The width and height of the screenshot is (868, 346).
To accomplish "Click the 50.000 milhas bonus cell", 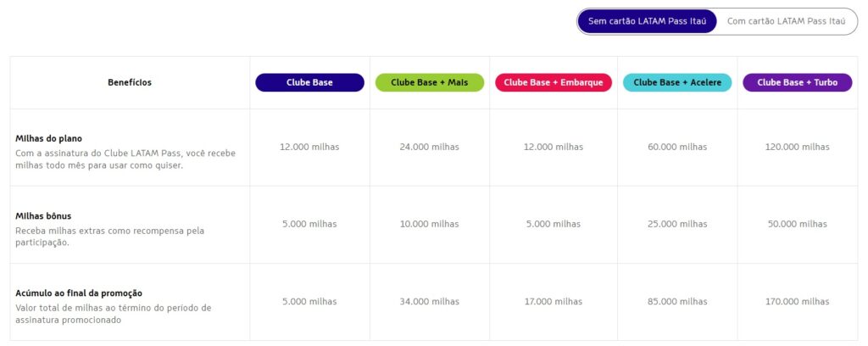I will [798, 224].
